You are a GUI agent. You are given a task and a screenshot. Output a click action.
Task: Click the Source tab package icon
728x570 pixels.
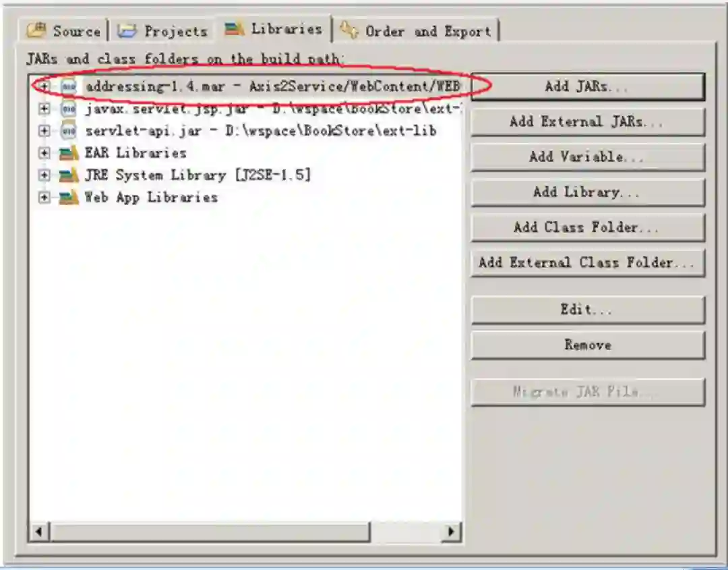(36, 30)
